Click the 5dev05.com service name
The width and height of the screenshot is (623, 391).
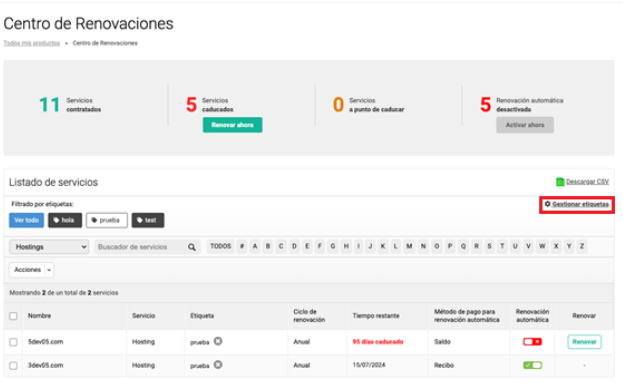tap(45, 342)
